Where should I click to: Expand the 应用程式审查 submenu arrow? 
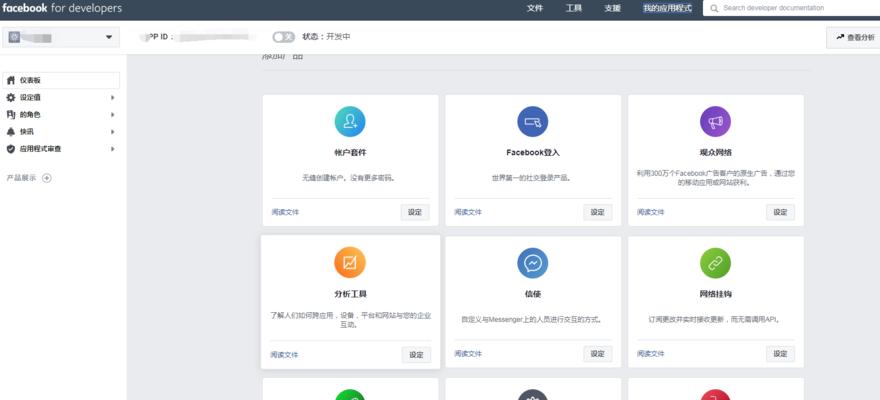[112, 149]
